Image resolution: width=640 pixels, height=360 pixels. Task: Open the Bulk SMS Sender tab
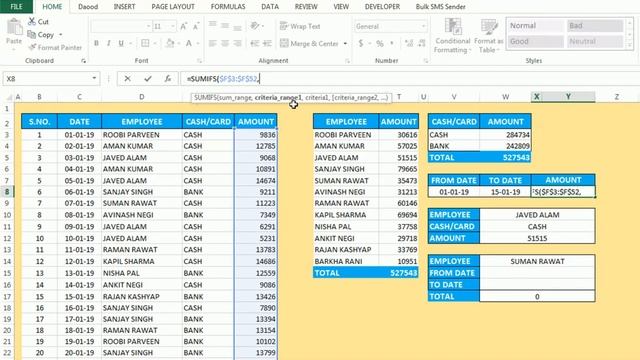coord(440,7)
